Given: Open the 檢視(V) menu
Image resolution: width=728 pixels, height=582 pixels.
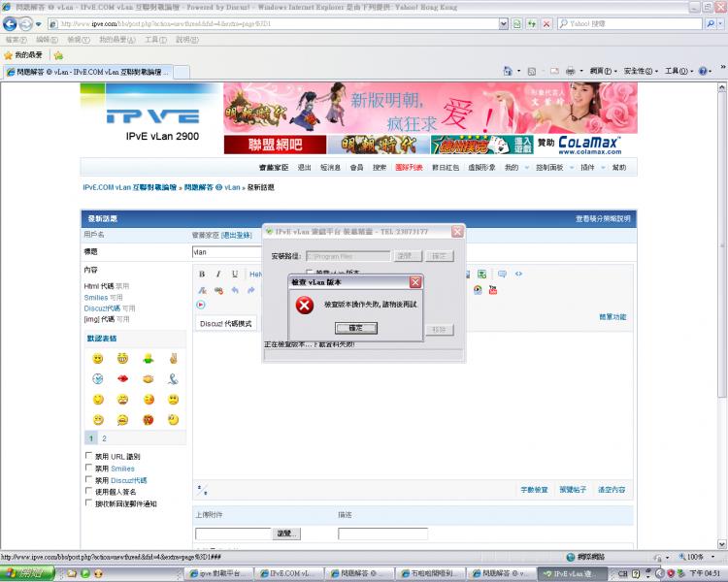Looking at the screenshot, I should 79,40.
